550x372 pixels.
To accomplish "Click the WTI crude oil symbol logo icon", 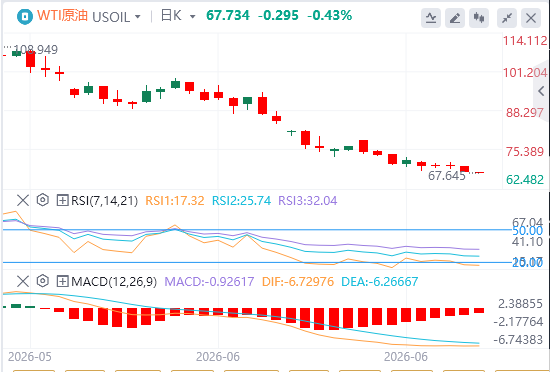I will [25, 16].
